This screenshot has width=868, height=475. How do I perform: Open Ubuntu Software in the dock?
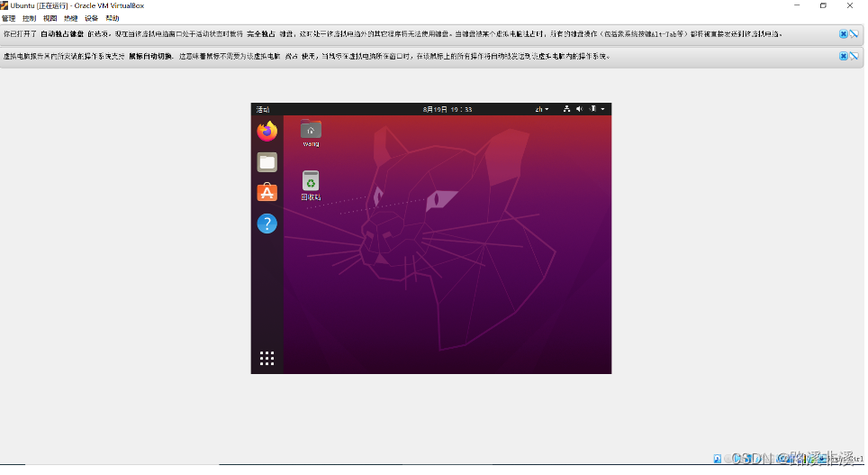267,192
